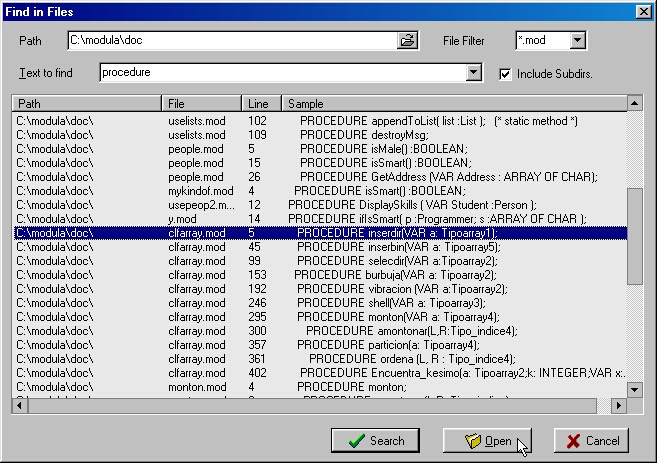The height and width of the screenshot is (463, 657).
Task: Select the PROCEDURE destroyMsg result row
Action: click(x=320, y=134)
